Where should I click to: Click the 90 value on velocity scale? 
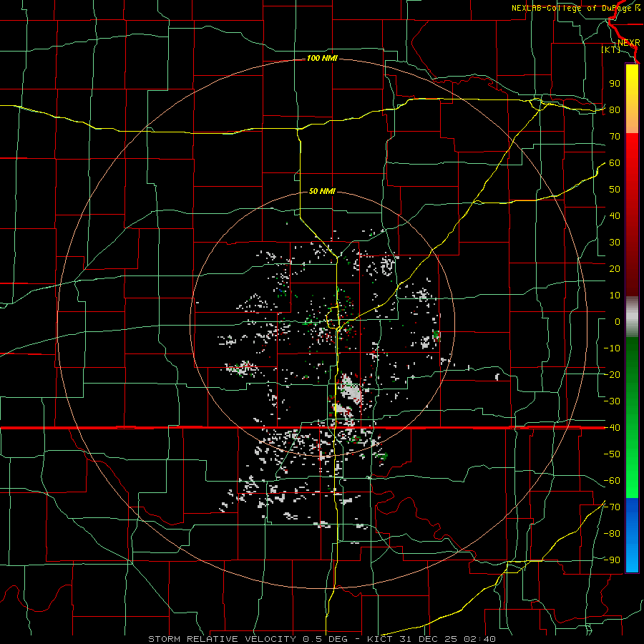coord(615,84)
